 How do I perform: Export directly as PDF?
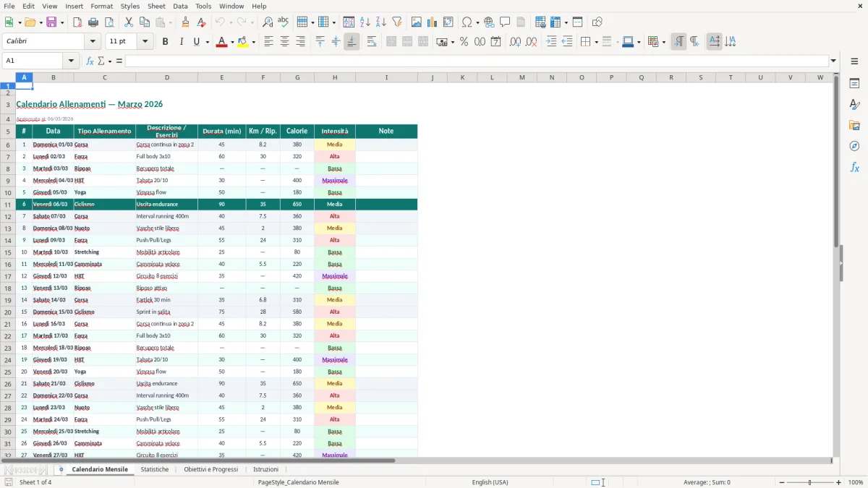click(77, 22)
